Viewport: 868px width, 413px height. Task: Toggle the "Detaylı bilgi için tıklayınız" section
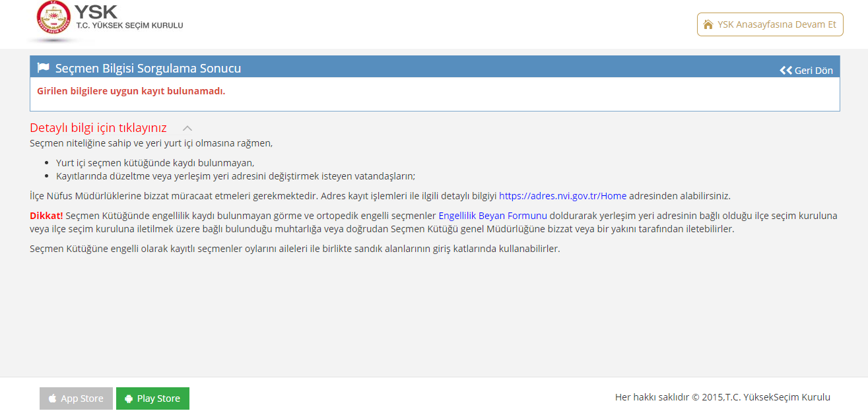[x=98, y=128]
